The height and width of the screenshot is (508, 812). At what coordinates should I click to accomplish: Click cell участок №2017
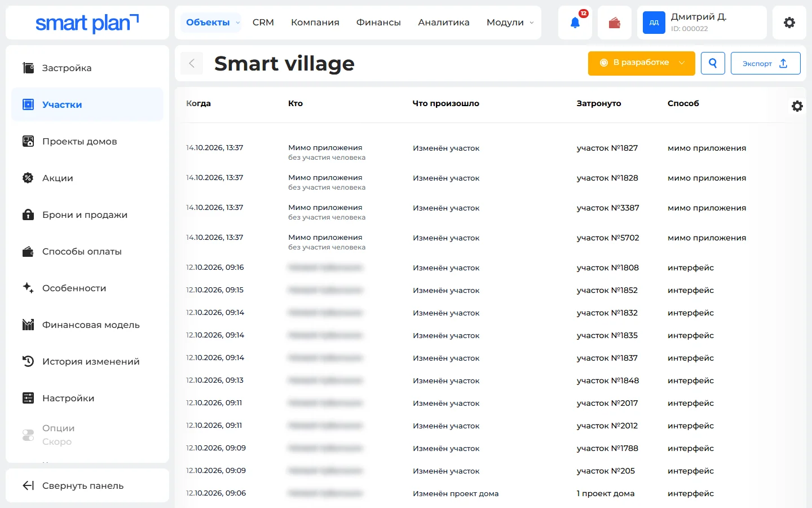coord(607,403)
